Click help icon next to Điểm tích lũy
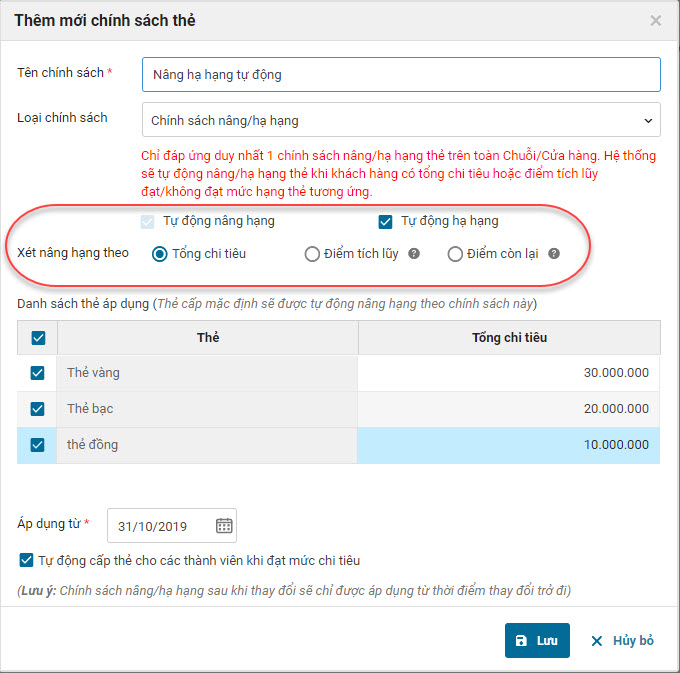The image size is (680, 673). click(x=413, y=254)
